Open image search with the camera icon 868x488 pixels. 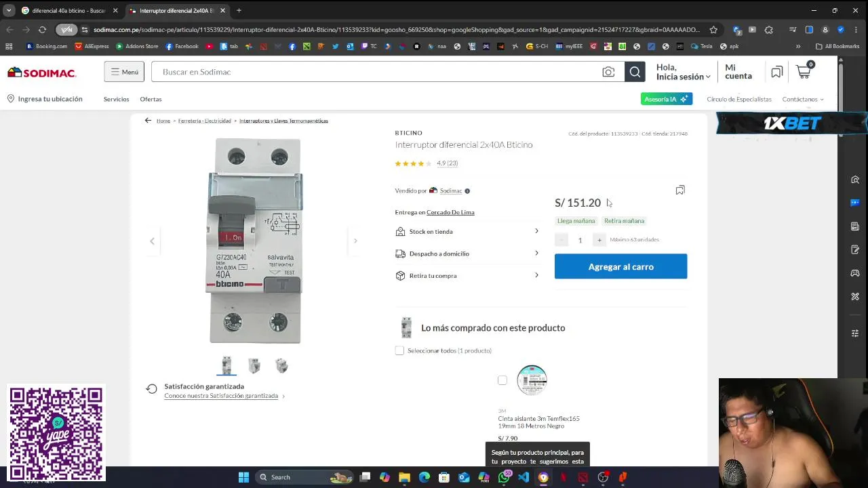608,72
